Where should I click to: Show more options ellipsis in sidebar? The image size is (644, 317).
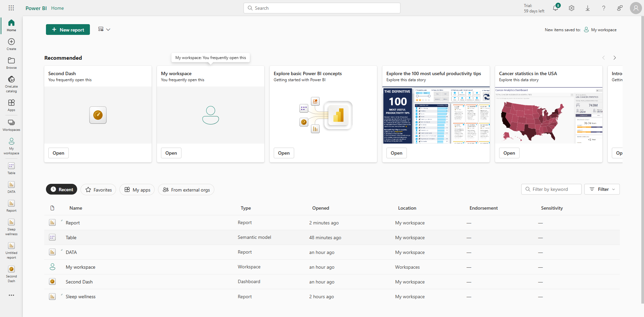tap(11, 295)
